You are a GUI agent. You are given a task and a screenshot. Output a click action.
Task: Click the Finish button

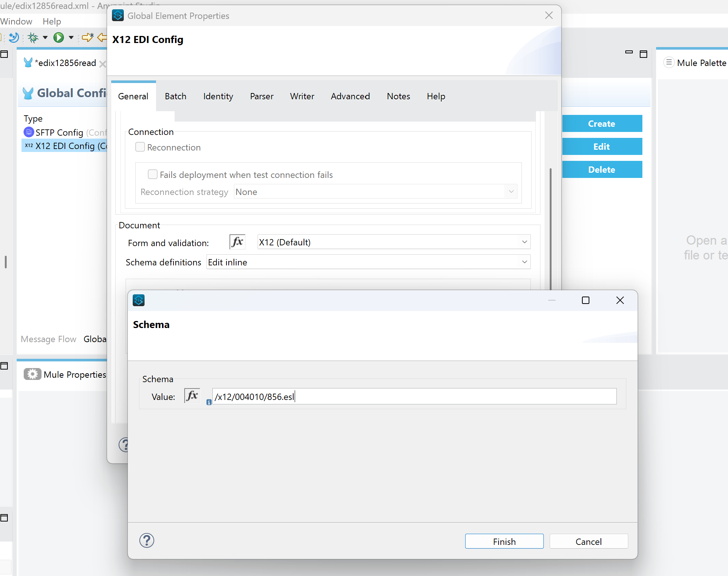[504, 541]
